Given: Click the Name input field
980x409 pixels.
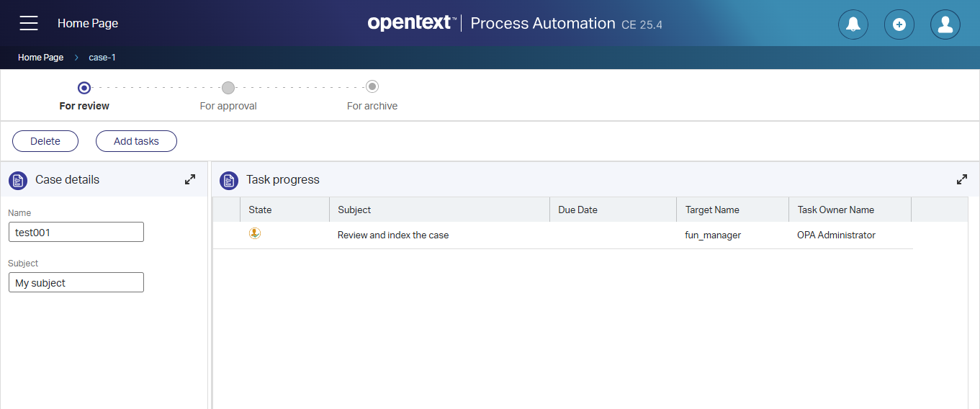Looking at the screenshot, I should 76,232.
